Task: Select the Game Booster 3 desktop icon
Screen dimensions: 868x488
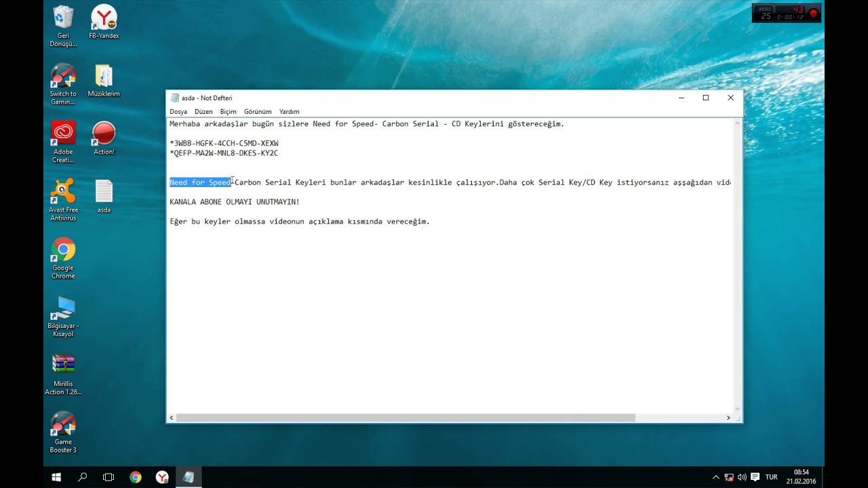Action: point(63,432)
